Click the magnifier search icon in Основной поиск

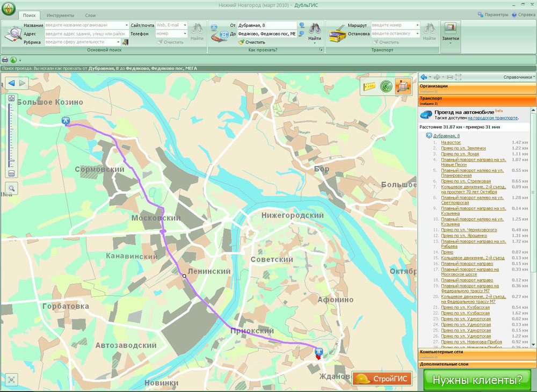pyautogui.click(x=13, y=34)
